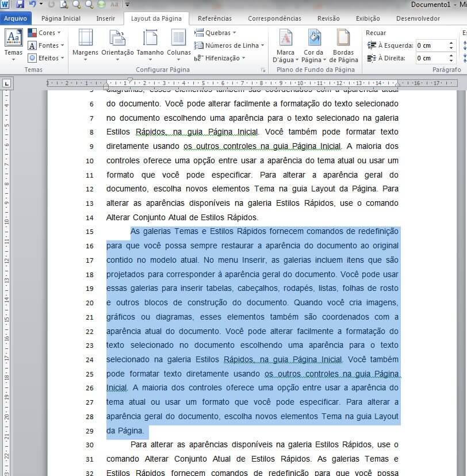
Task: Launch the Configurar Página dialog
Action: 263,70
